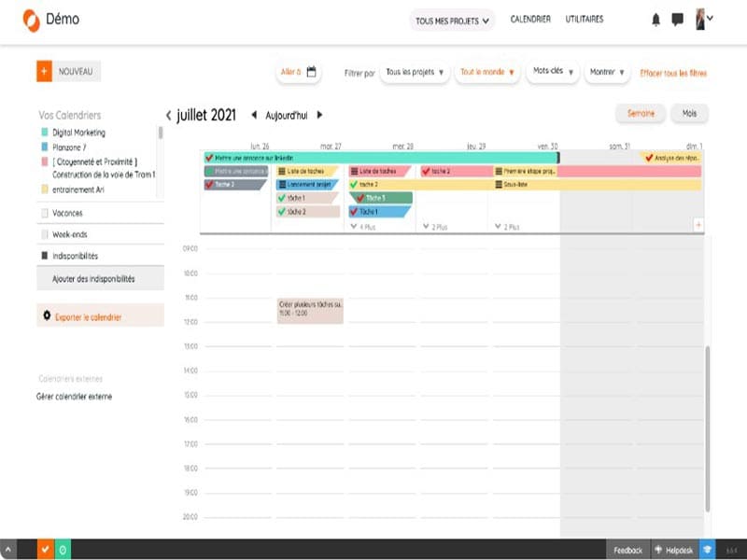Open the 'Sous-liste' item on vendredi 30
747x560 pixels.
point(598,184)
